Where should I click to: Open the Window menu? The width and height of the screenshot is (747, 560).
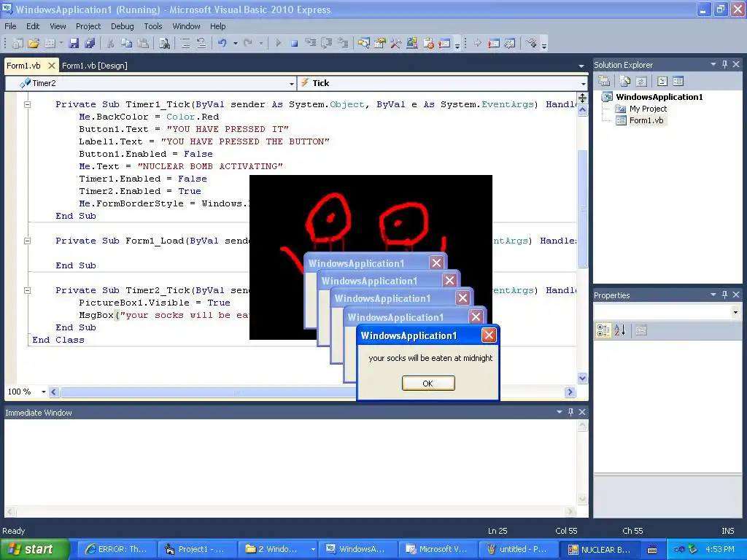tap(186, 26)
